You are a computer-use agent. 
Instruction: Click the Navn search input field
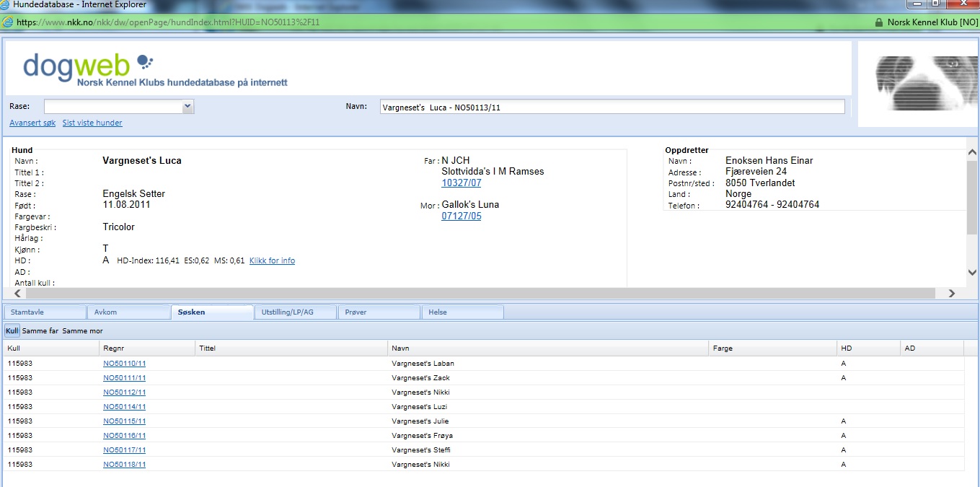click(612, 107)
